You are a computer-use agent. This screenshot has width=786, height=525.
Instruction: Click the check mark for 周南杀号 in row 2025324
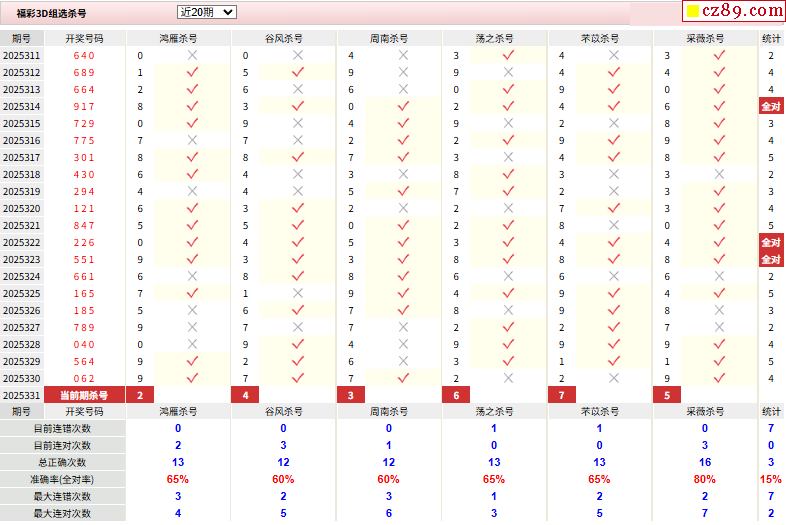[x=403, y=277]
